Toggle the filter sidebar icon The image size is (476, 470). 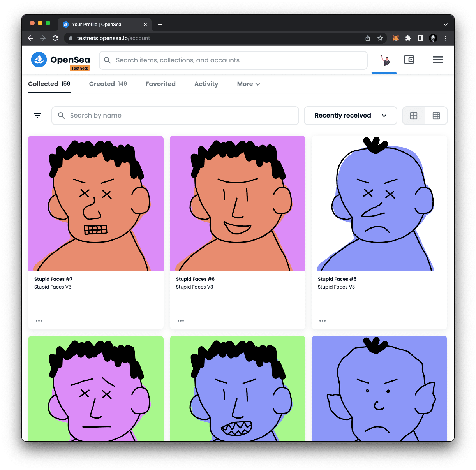click(x=37, y=116)
